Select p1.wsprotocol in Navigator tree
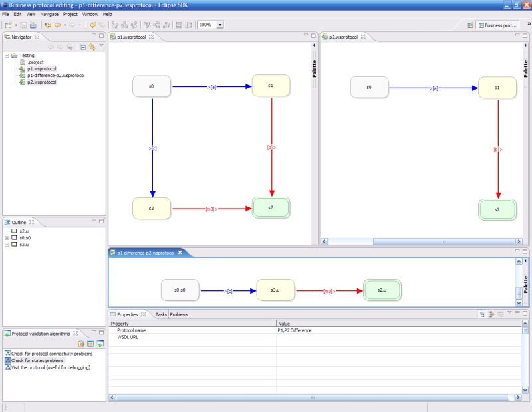 click(x=42, y=69)
